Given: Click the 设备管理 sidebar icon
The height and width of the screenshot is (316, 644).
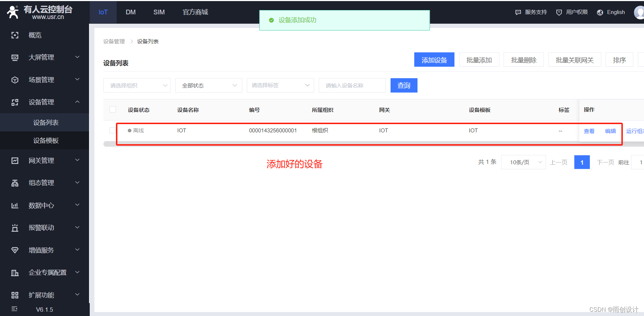Looking at the screenshot, I should coord(15,102).
